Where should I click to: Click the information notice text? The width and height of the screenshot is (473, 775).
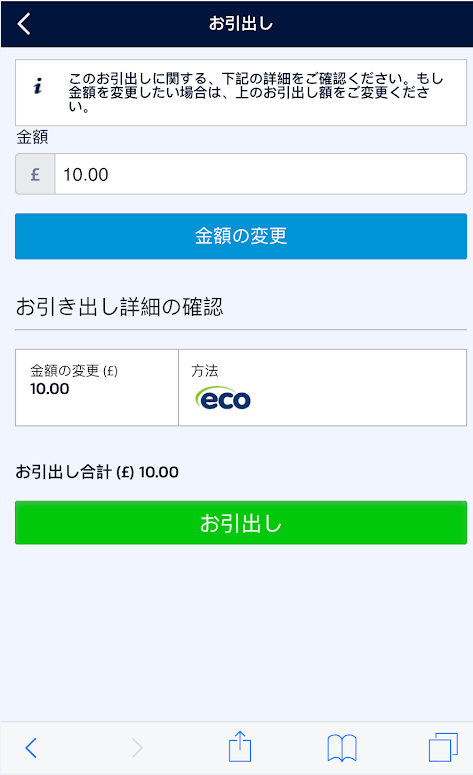click(256, 92)
